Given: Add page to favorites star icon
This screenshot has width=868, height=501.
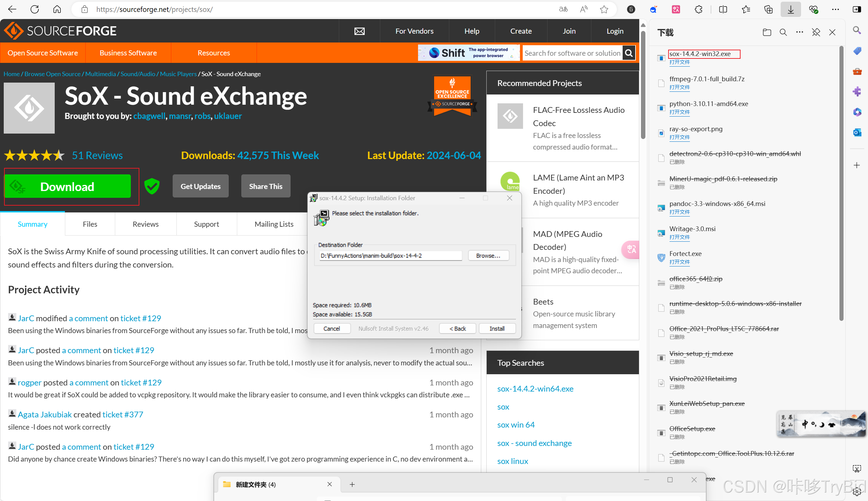Looking at the screenshot, I should tap(604, 9).
